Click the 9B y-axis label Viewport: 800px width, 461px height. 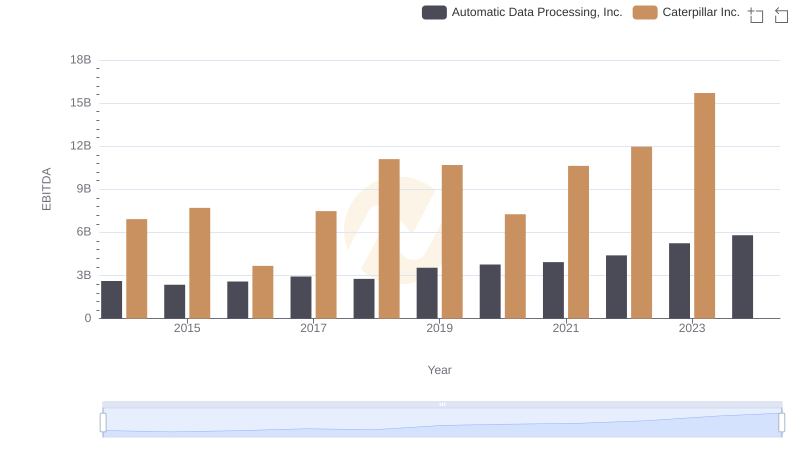pyautogui.click(x=84, y=189)
